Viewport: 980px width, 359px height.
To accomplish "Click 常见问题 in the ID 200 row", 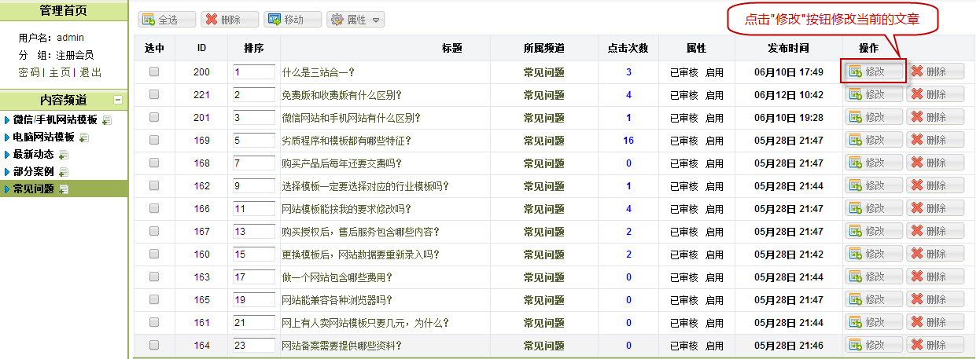I will pyautogui.click(x=543, y=72).
